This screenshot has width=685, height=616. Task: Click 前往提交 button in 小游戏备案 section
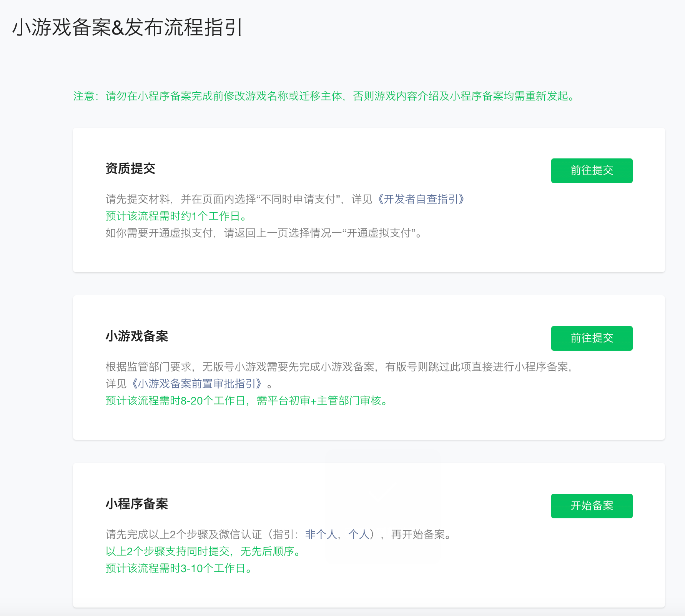pyautogui.click(x=591, y=338)
